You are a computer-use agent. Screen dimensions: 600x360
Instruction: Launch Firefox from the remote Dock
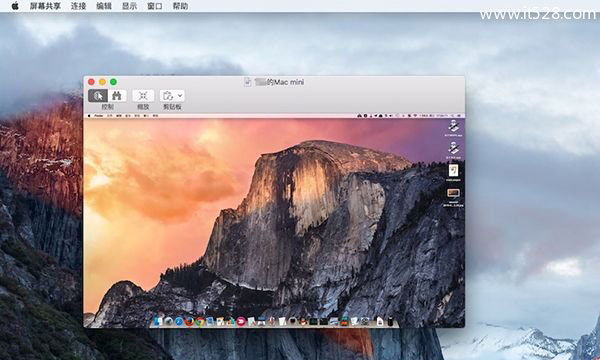click(189, 322)
